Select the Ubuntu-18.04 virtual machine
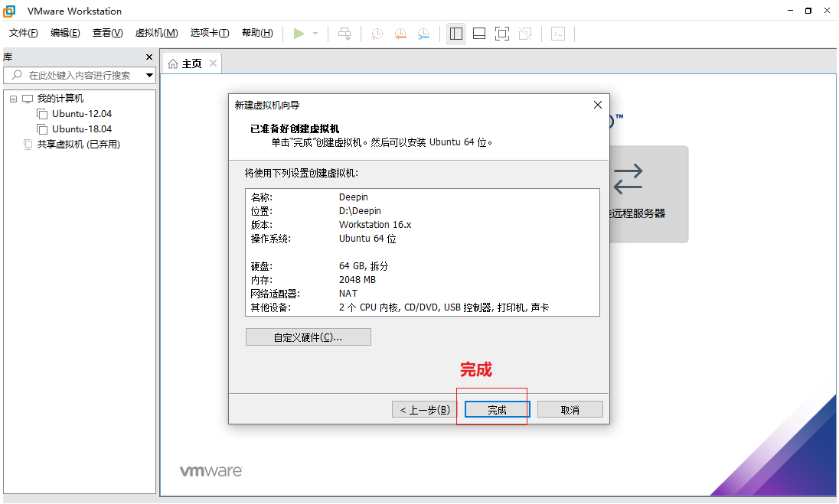 (82, 129)
